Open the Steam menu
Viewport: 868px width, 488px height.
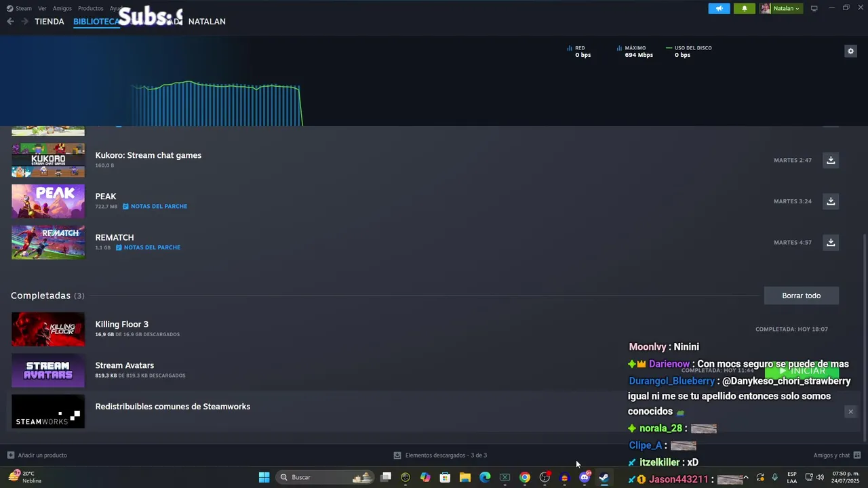pos(20,8)
